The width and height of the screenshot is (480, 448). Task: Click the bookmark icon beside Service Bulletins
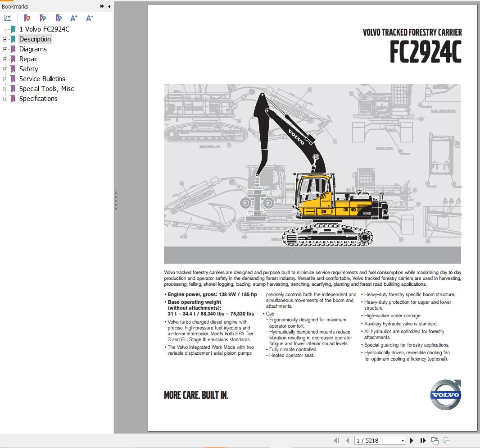point(13,79)
